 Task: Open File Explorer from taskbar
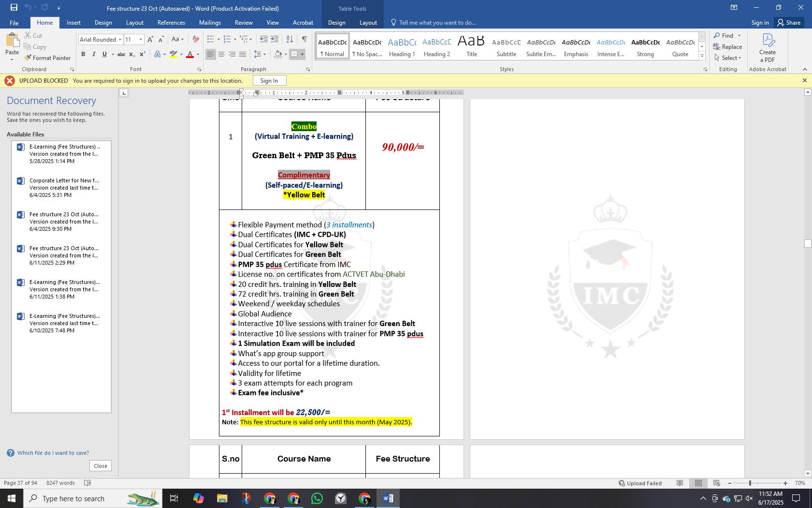pos(222,498)
